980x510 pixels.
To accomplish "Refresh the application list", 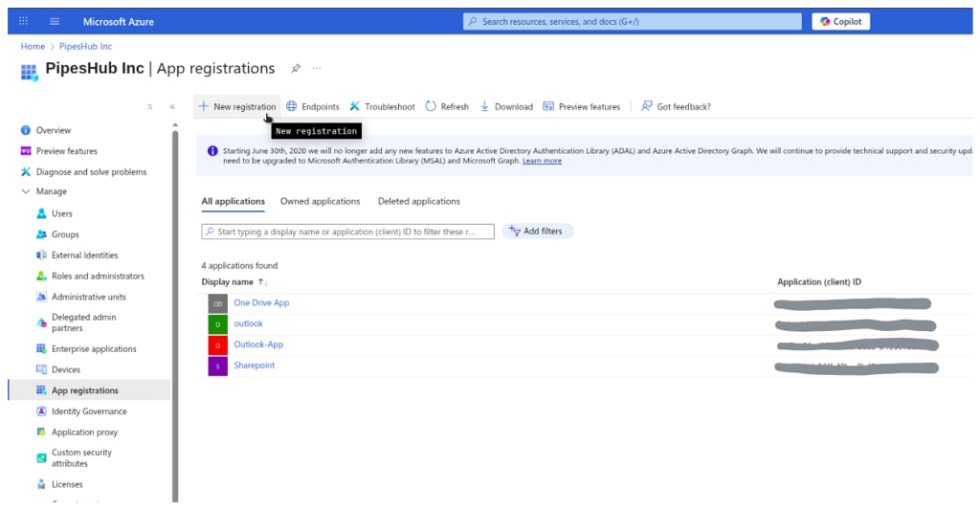I will pyautogui.click(x=447, y=107).
